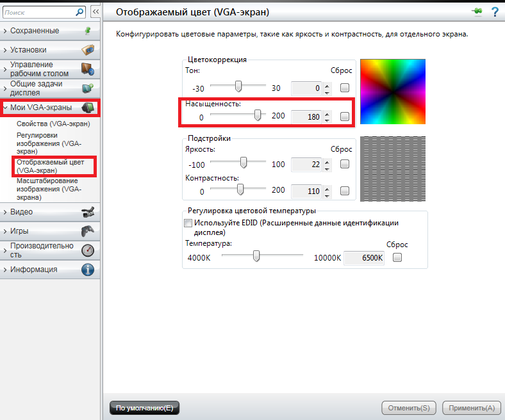The height and width of the screenshot is (420, 505).
Task: Click the Тон slider handle
Action: [x=238, y=86]
